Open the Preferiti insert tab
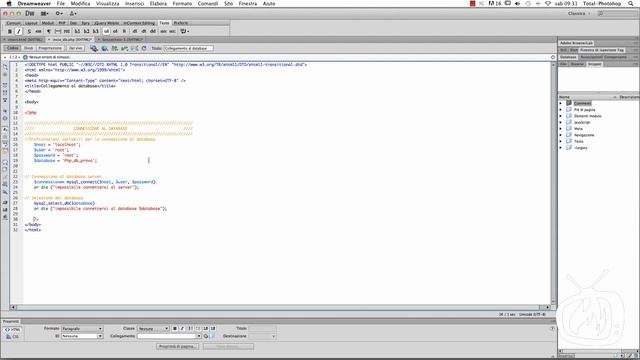 (x=180, y=23)
